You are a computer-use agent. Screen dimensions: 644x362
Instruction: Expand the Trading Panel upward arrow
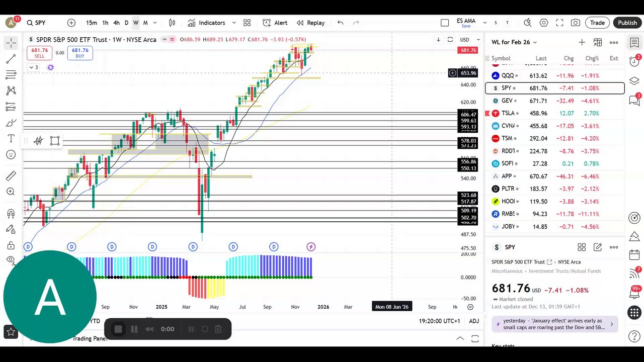(460, 338)
